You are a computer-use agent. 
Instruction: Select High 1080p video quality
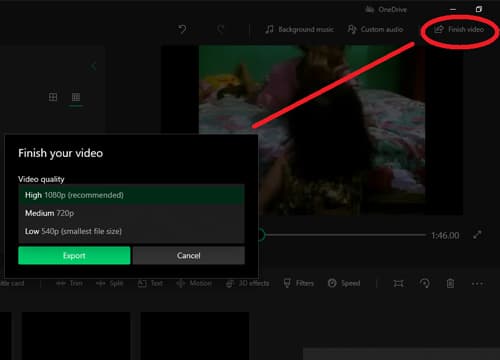click(131, 195)
